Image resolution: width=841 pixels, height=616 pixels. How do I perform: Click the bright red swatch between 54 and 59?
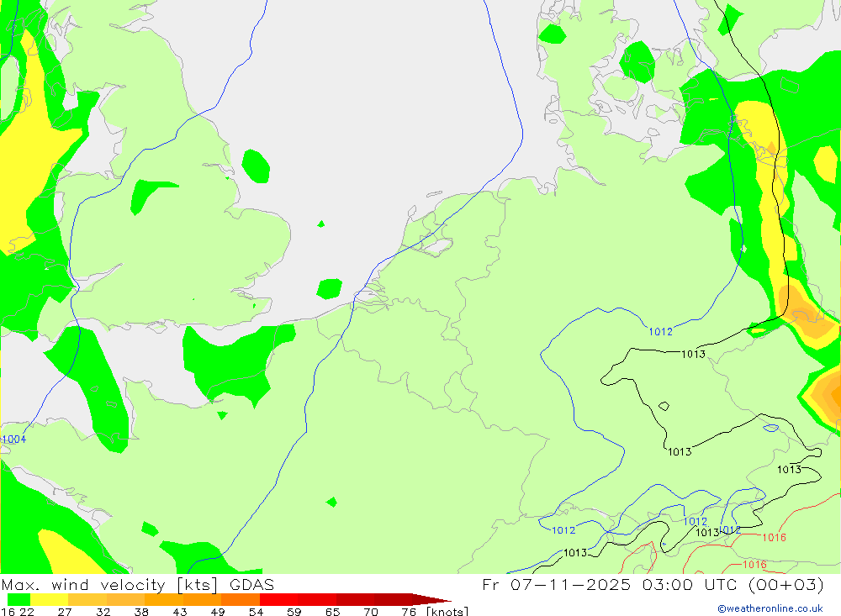[279, 599]
